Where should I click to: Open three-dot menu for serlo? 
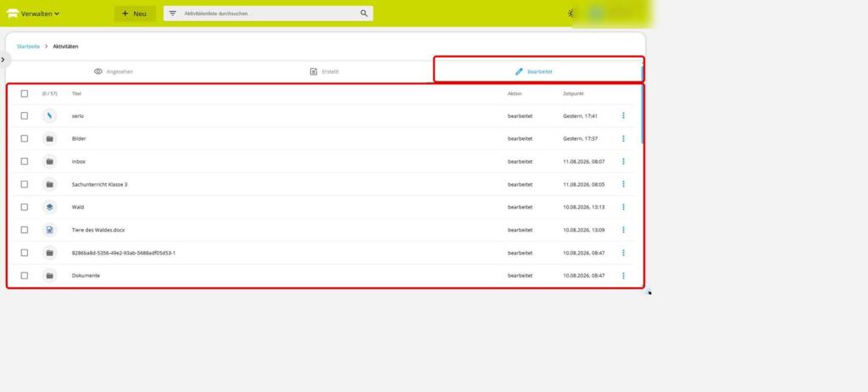pyautogui.click(x=623, y=116)
